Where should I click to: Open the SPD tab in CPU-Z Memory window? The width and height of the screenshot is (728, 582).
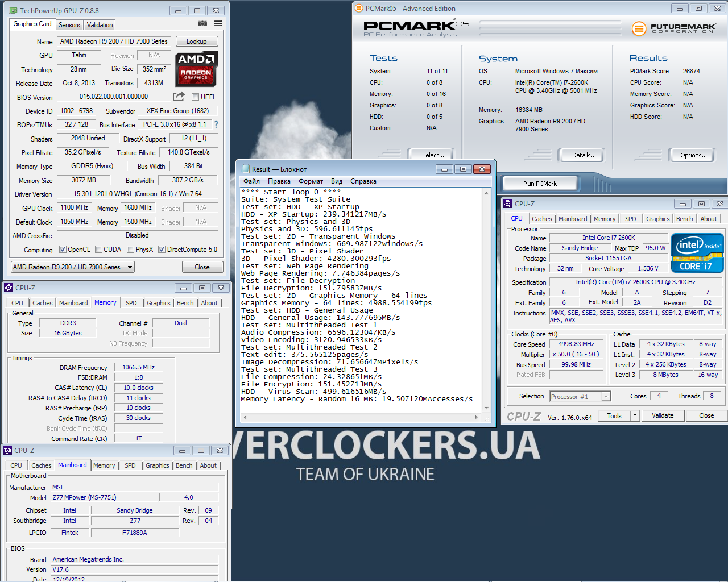tap(131, 303)
